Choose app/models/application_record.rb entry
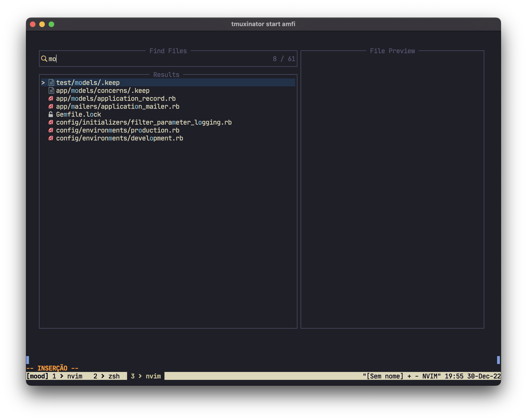The width and height of the screenshot is (527, 420). 116,99
